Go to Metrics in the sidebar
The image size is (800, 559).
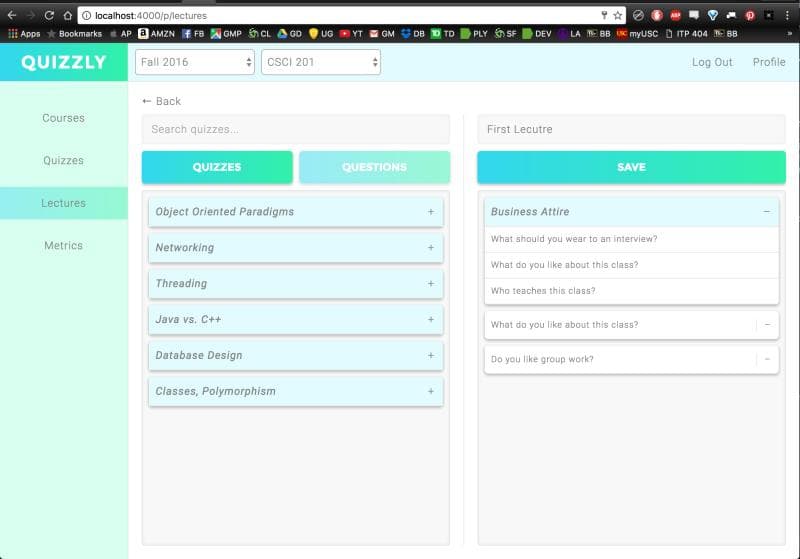(63, 245)
